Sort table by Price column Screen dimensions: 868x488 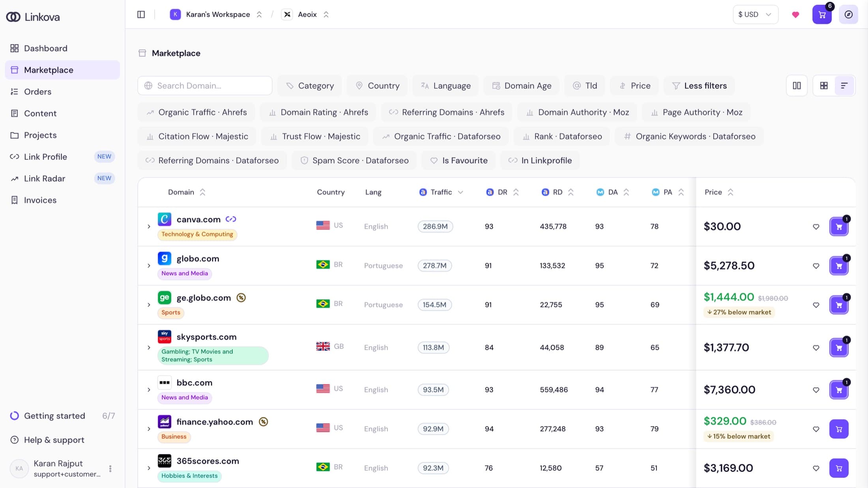(x=719, y=192)
